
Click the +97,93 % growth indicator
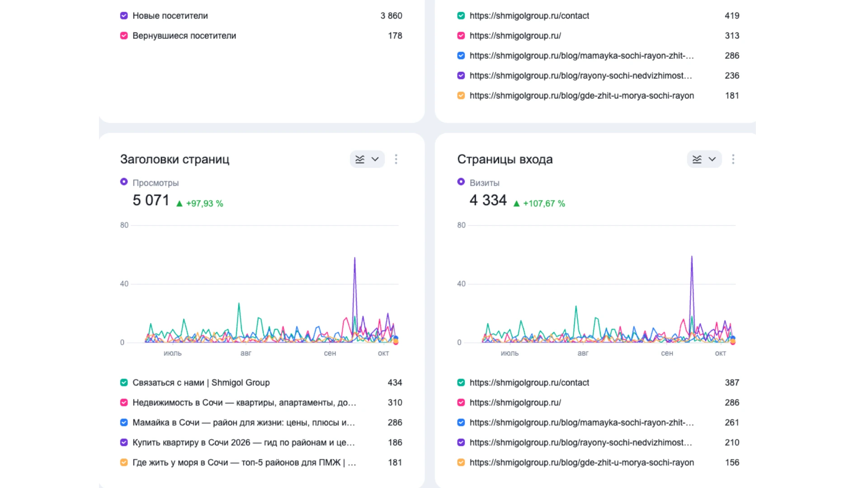[x=200, y=204]
